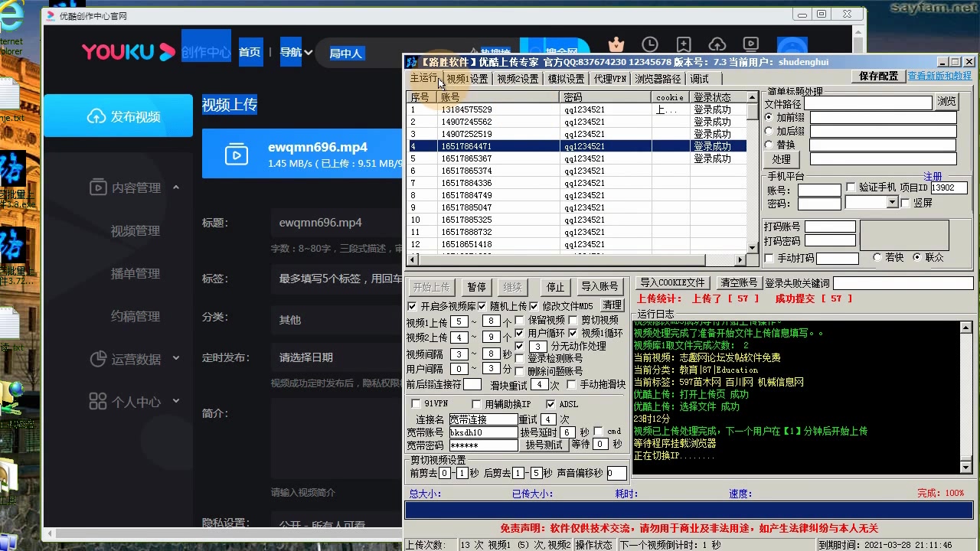Click the run log scrollbar down arrow

[x=965, y=467]
